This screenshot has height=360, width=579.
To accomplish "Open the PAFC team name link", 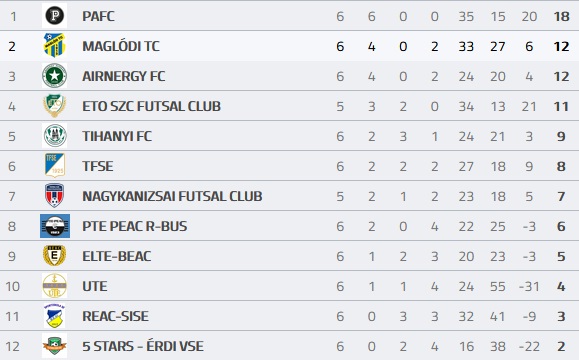I will coord(98,16).
